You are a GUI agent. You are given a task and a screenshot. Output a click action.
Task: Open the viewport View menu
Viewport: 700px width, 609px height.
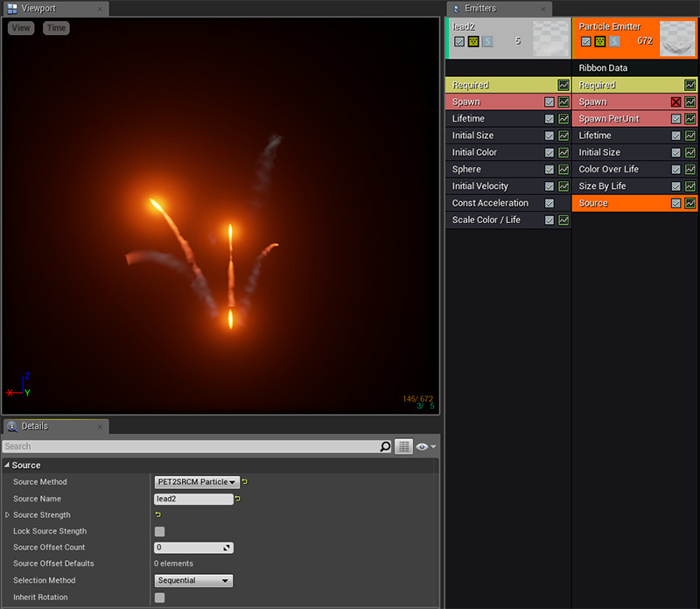tap(21, 28)
